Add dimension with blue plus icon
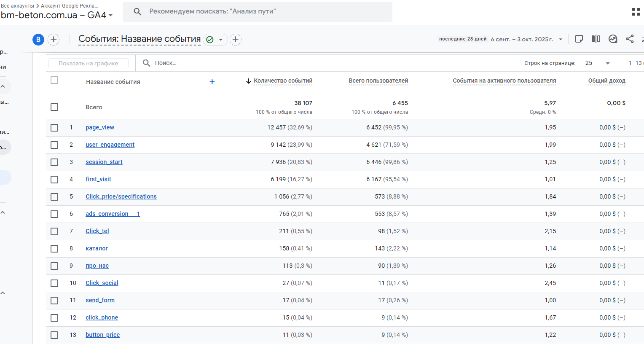This screenshot has height=344, width=644. coord(212,82)
